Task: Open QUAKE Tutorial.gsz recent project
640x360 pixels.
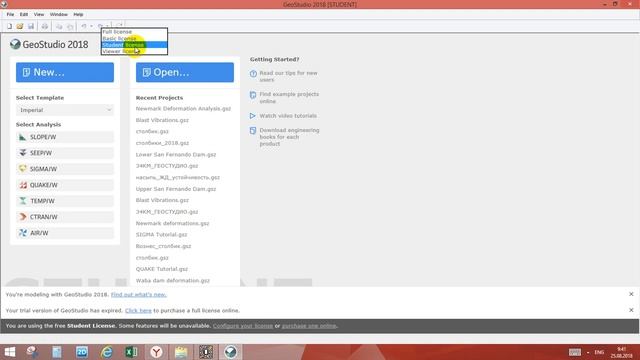Action: point(162,269)
